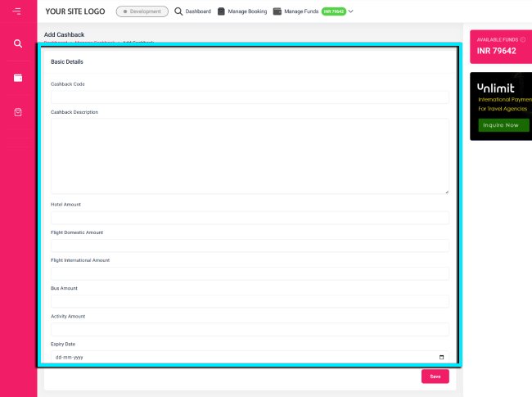Click the Manage Booking icon in header
The image size is (532, 397).
(x=221, y=11)
